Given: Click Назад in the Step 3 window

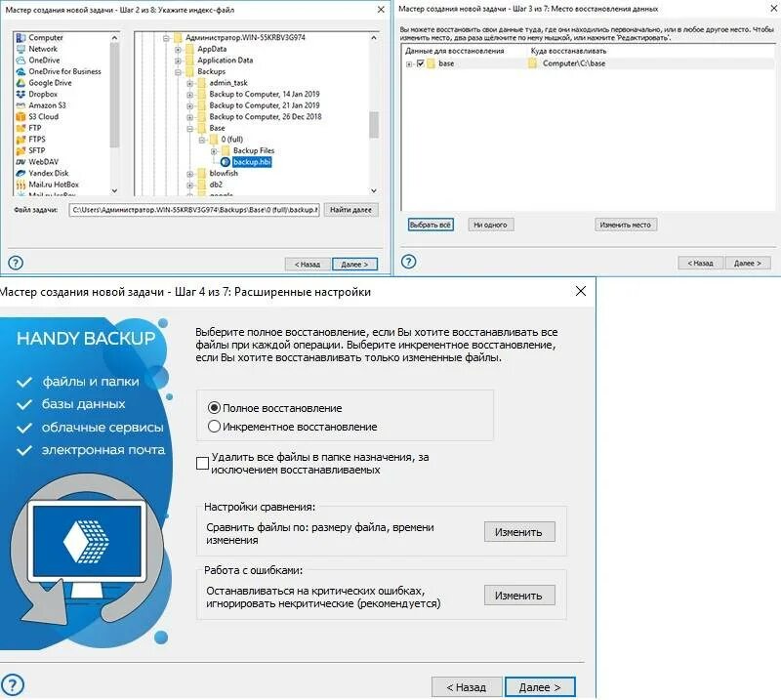Looking at the screenshot, I should pyautogui.click(x=700, y=263).
